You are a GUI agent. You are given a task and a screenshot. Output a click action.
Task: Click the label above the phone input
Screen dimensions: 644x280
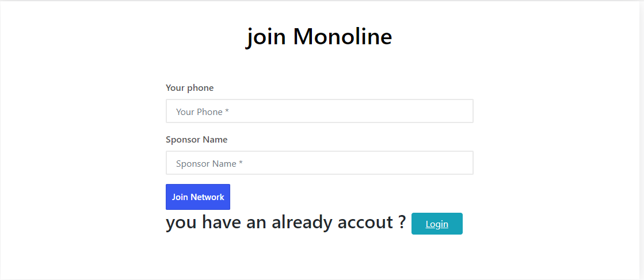point(189,88)
